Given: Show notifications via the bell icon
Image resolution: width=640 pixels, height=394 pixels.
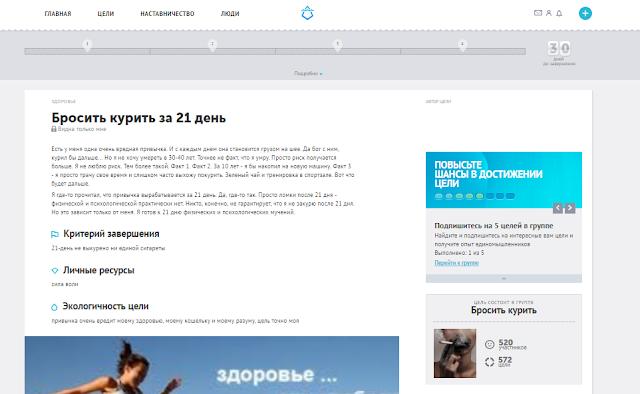Looking at the screenshot, I should [559, 13].
